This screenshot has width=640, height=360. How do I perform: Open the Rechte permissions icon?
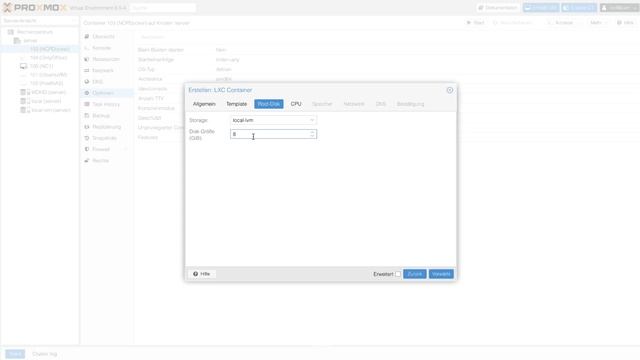[x=87, y=160]
